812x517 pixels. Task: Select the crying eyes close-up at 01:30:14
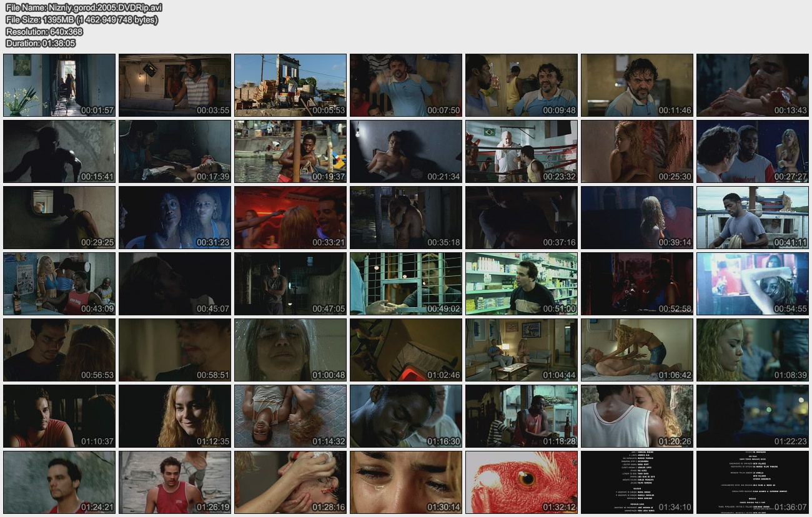coord(406,482)
